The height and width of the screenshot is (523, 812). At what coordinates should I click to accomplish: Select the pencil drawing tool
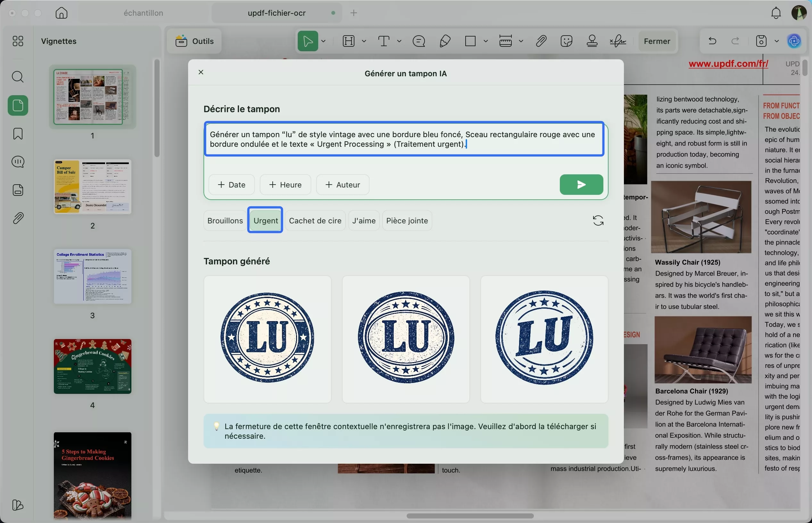445,41
